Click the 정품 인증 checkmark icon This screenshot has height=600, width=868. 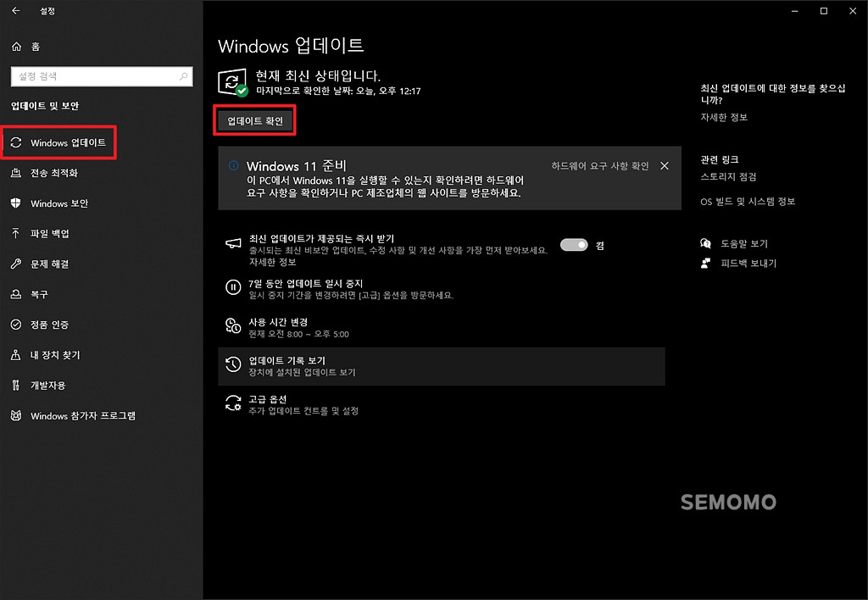tap(16, 325)
